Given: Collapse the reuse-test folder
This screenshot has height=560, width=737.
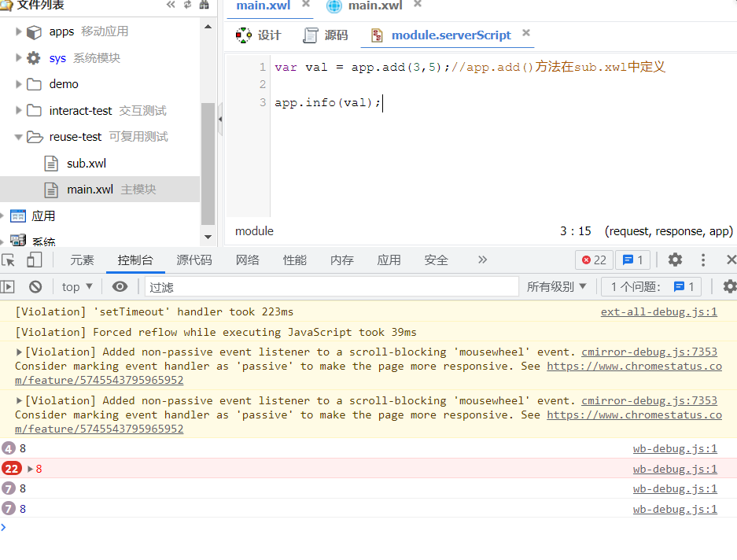Looking at the screenshot, I should pyautogui.click(x=19, y=138).
